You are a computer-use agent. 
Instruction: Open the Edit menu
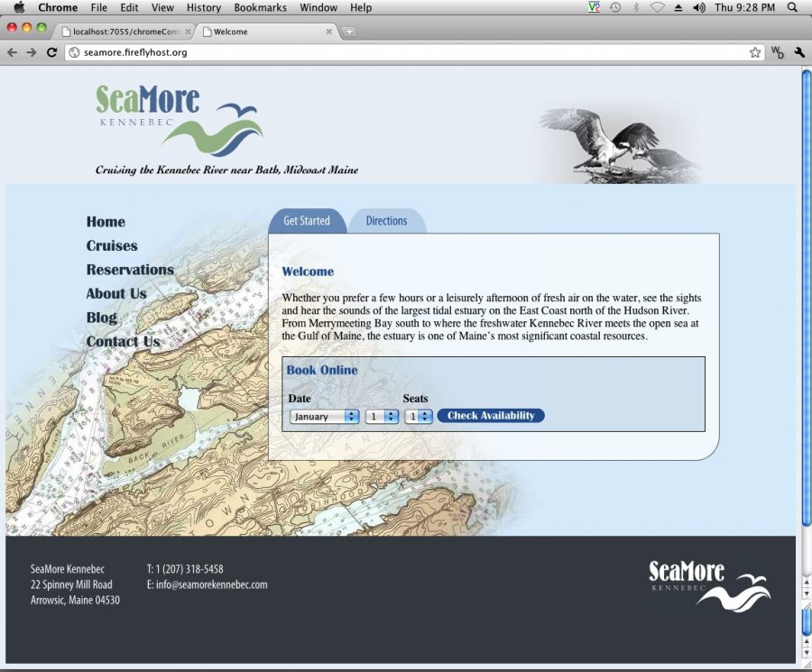129,7
